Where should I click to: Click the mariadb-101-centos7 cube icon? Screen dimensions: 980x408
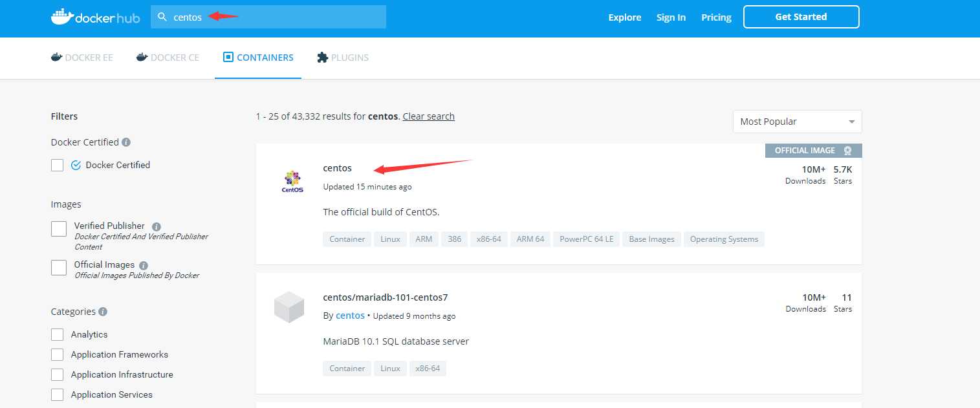[289, 307]
